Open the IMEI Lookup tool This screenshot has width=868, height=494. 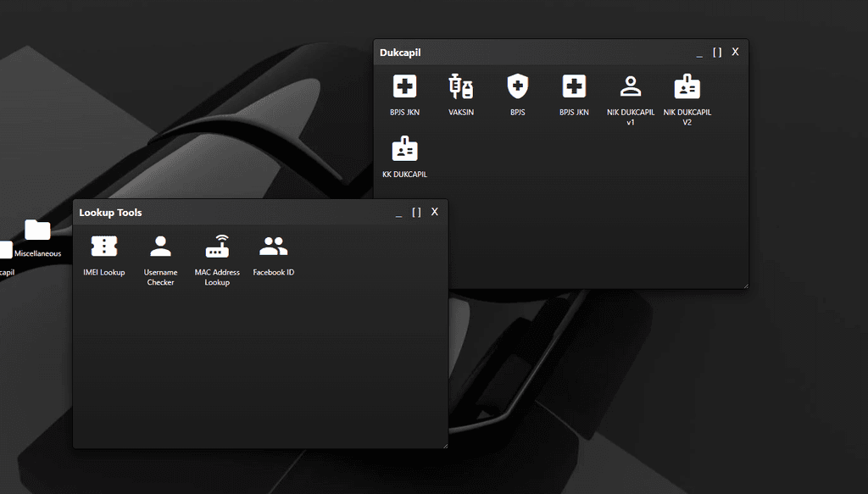(x=104, y=247)
